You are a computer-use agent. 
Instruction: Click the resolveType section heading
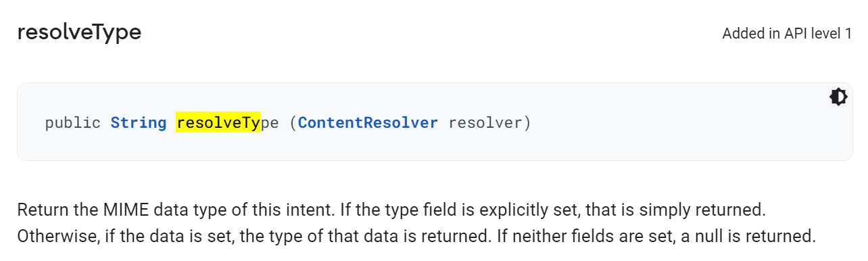79,32
